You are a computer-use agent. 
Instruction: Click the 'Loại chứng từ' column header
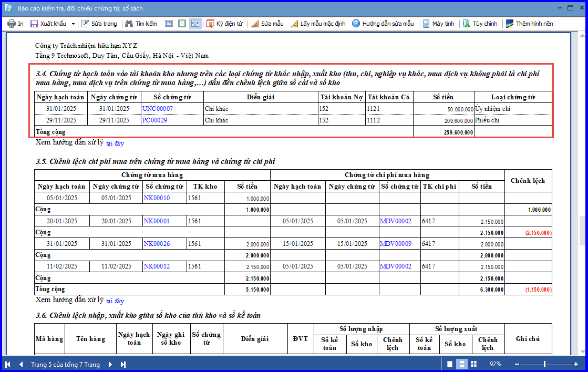513,97
